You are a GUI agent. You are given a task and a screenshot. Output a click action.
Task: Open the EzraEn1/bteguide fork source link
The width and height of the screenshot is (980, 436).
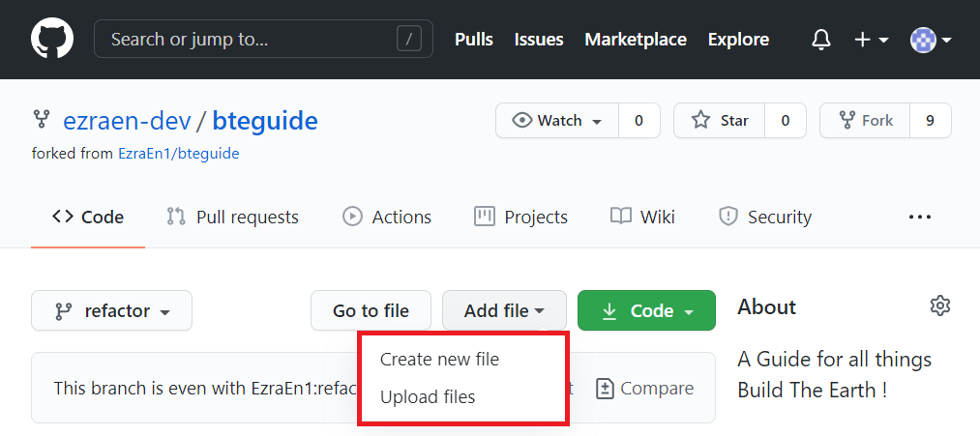click(x=179, y=153)
